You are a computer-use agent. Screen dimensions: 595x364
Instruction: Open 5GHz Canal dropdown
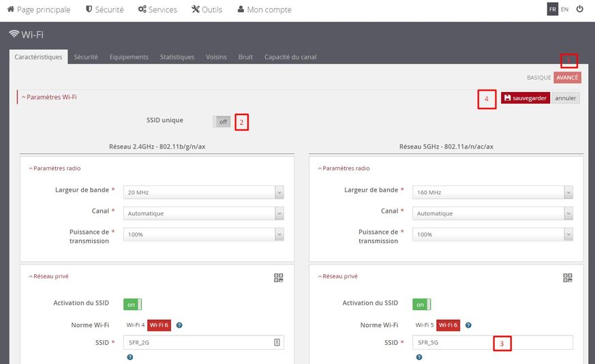pyautogui.click(x=493, y=213)
